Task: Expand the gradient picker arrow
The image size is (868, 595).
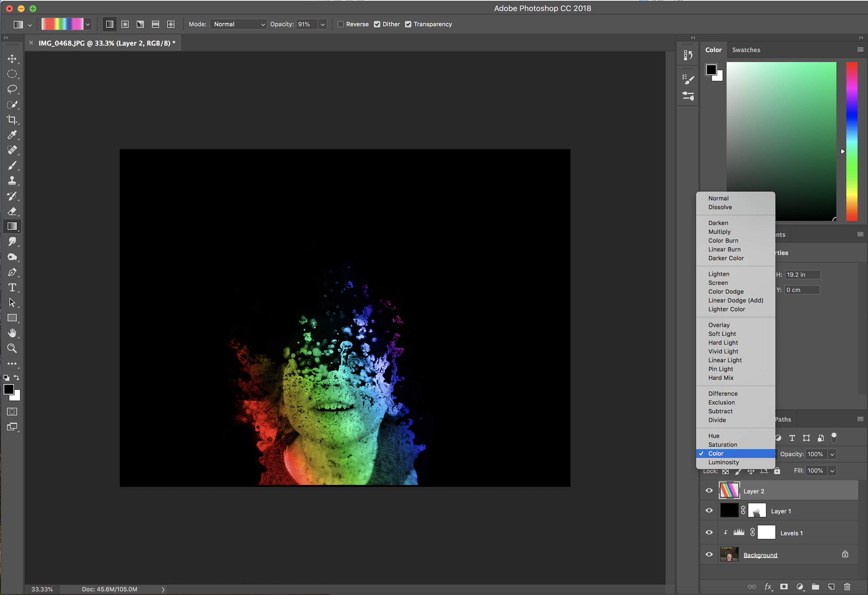Action: point(88,25)
